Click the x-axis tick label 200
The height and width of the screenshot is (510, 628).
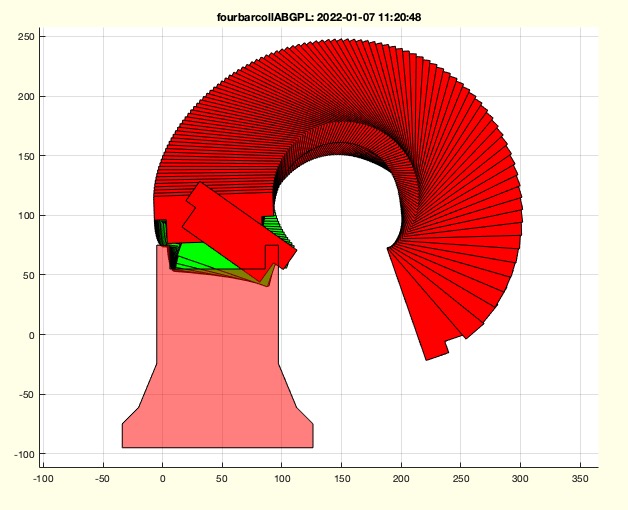(x=401, y=479)
